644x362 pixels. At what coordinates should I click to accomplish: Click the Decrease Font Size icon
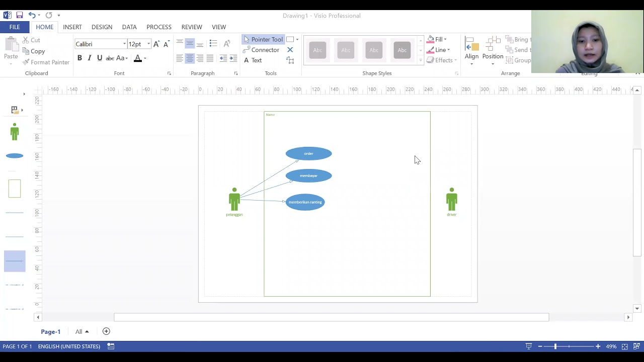click(167, 44)
